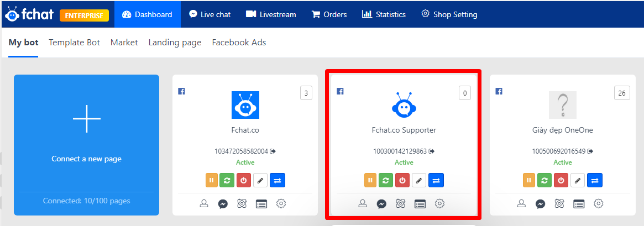Refresh the Fchat.co bot

pyautogui.click(x=227, y=180)
